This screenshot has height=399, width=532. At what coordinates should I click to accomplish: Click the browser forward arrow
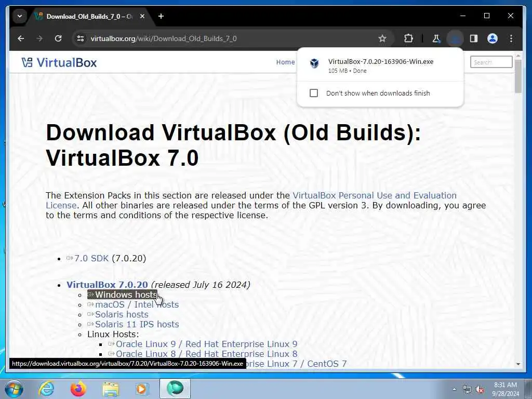(x=39, y=38)
